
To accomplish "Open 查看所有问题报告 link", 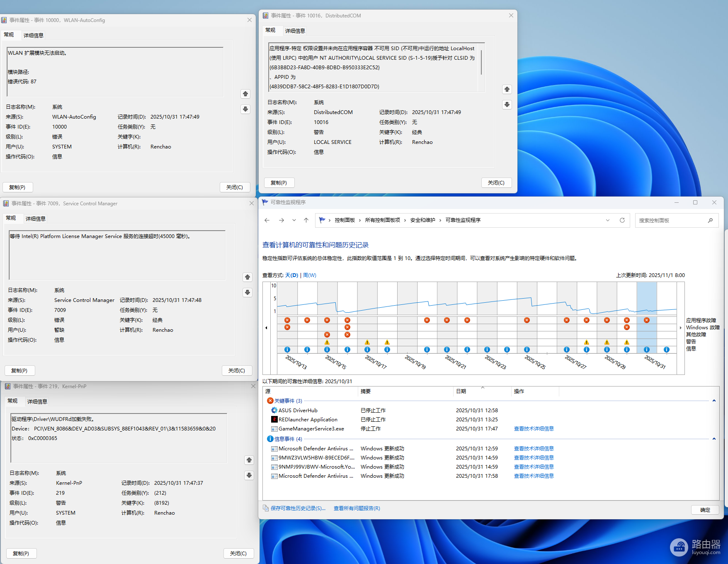I will pos(357,508).
